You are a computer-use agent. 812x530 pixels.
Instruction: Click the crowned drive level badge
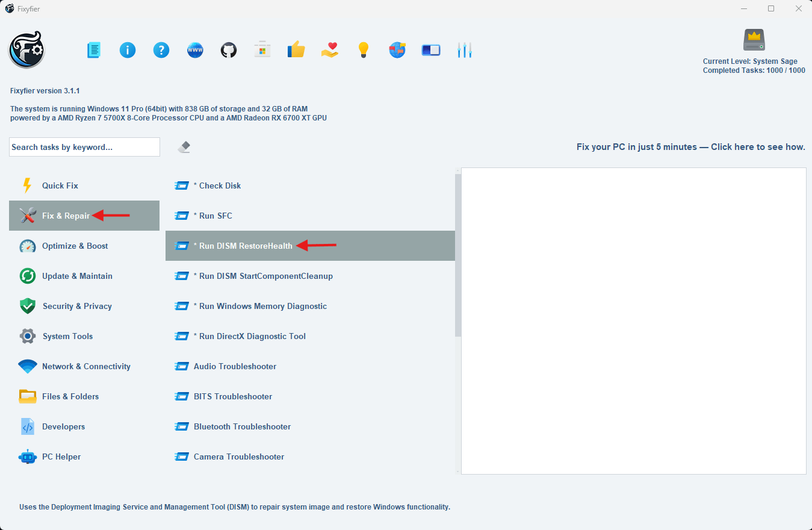tap(754, 40)
